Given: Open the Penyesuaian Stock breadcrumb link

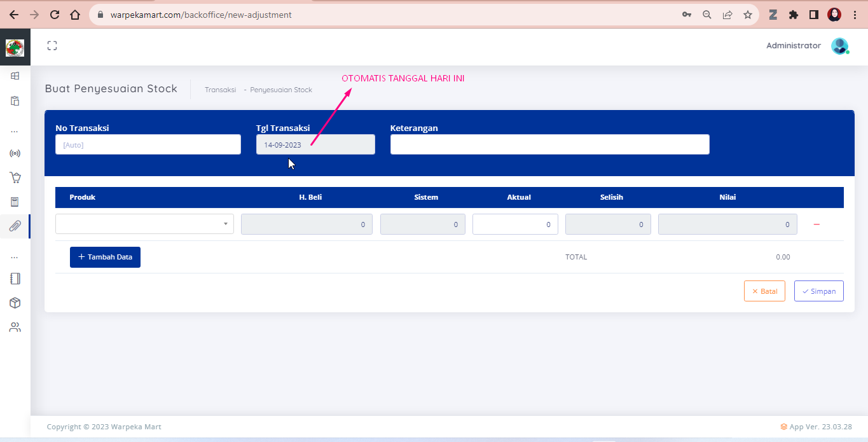Looking at the screenshot, I should [x=281, y=90].
